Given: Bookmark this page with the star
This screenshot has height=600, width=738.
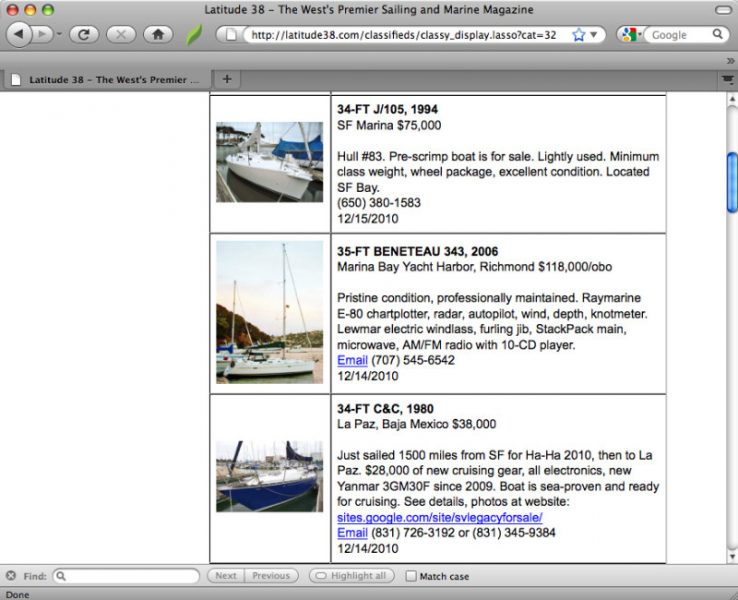Looking at the screenshot, I should [x=579, y=35].
